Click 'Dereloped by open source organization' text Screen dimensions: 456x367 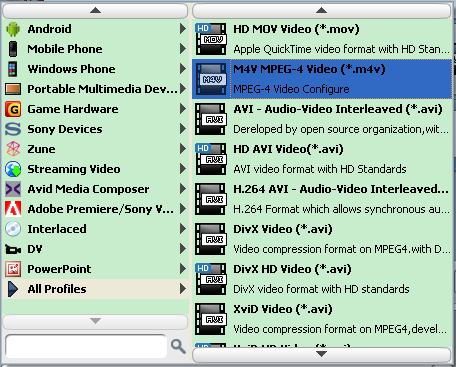point(341,129)
